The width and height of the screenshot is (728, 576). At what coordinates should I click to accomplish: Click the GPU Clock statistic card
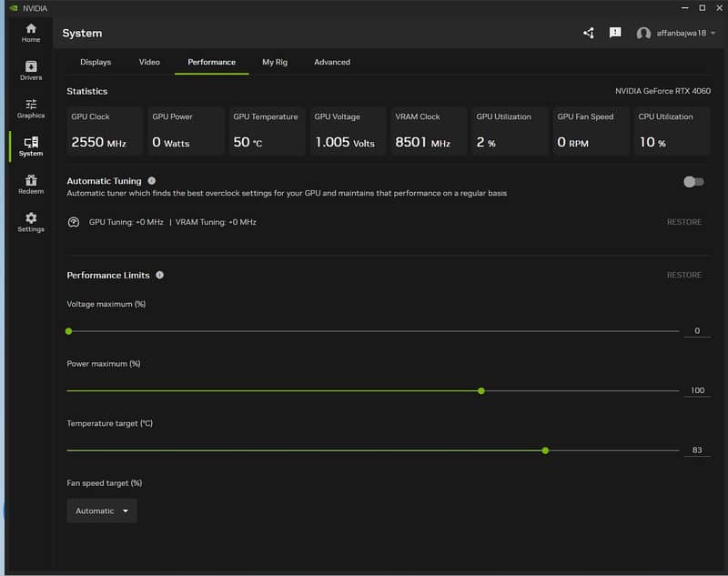105,131
